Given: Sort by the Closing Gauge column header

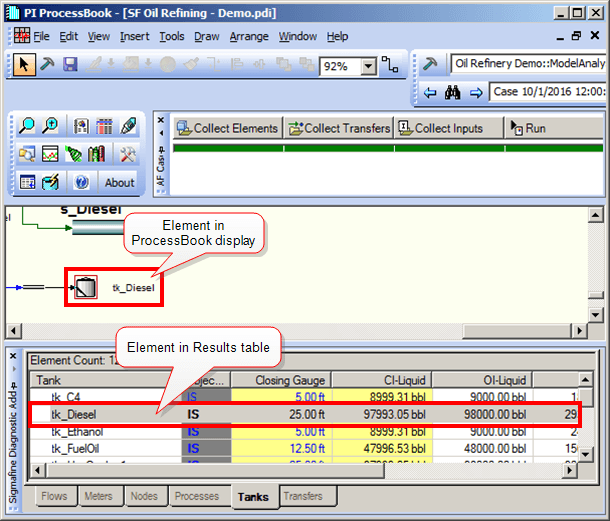Looking at the screenshot, I should pos(281,380).
